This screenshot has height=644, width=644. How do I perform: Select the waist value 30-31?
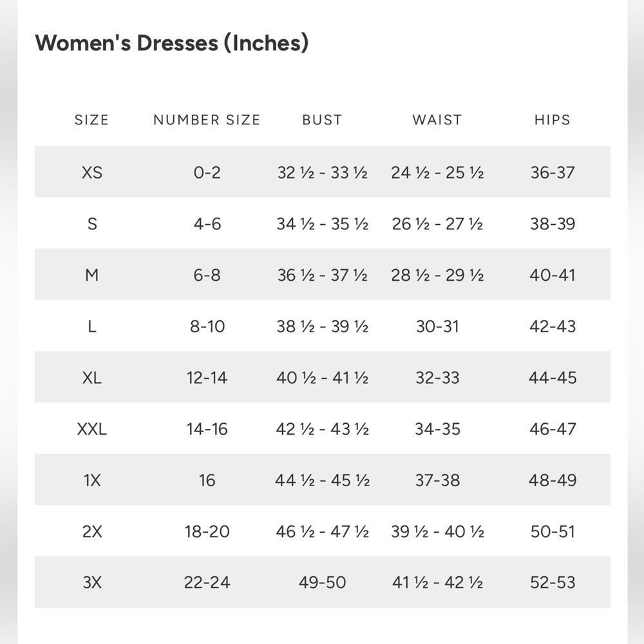click(437, 327)
